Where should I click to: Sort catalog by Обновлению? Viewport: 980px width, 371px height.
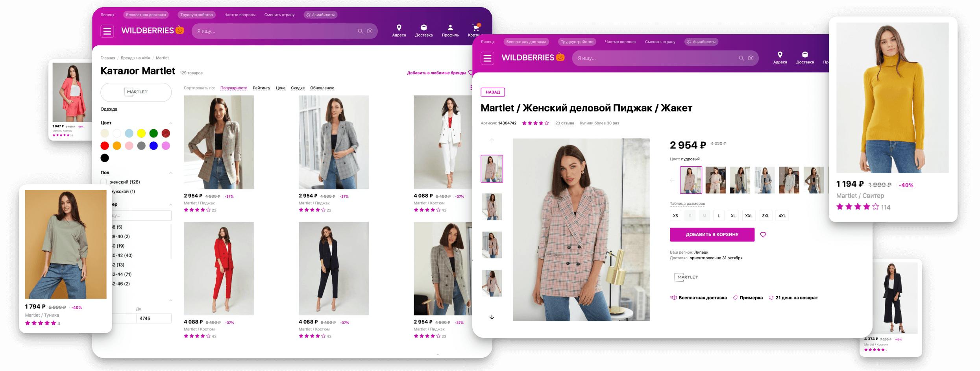(322, 88)
